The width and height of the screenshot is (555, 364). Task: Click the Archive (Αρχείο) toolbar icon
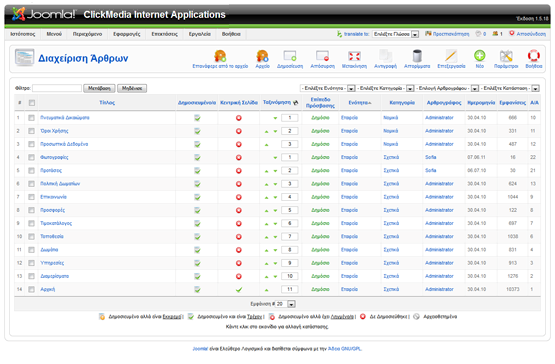262,56
